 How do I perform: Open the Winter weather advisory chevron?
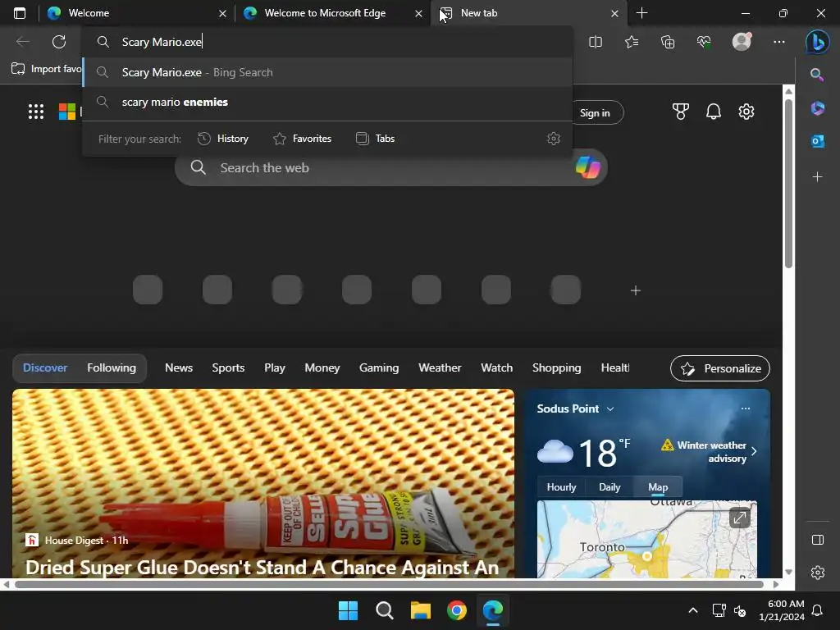point(754,451)
